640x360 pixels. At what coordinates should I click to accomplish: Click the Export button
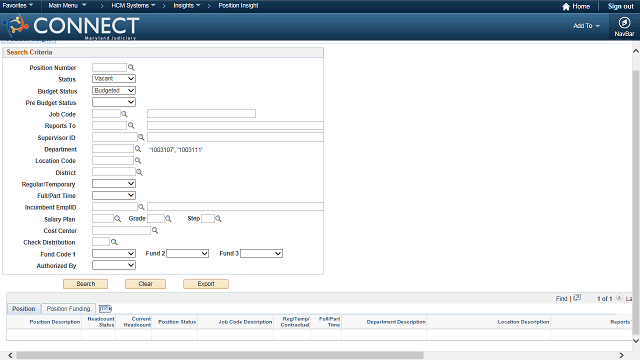[206, 284]
